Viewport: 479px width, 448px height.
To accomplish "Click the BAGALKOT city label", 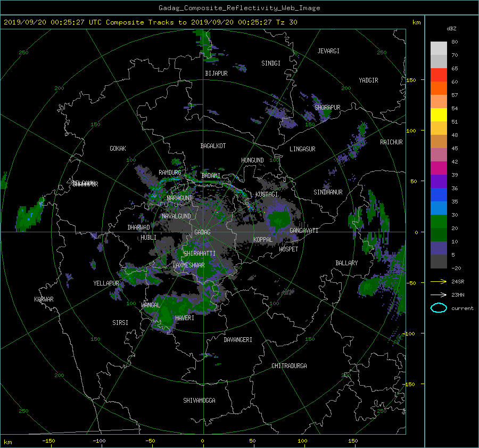I will (213, 146).
